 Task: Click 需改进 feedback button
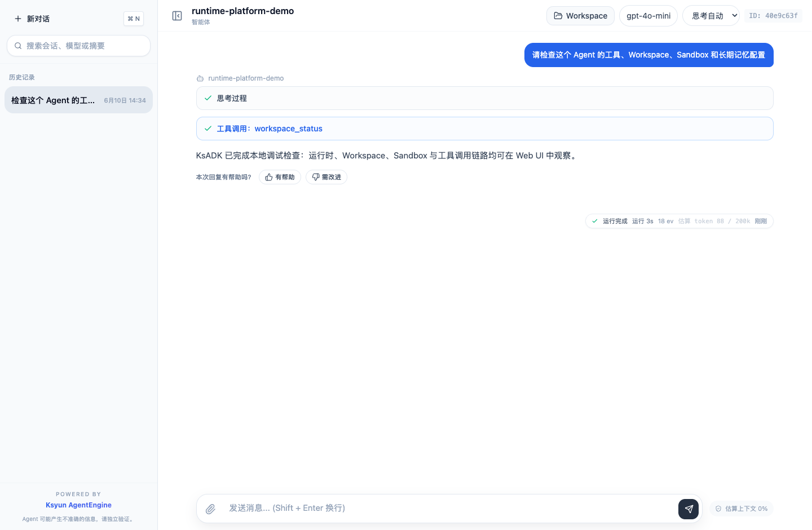click(x=326, y=177)
